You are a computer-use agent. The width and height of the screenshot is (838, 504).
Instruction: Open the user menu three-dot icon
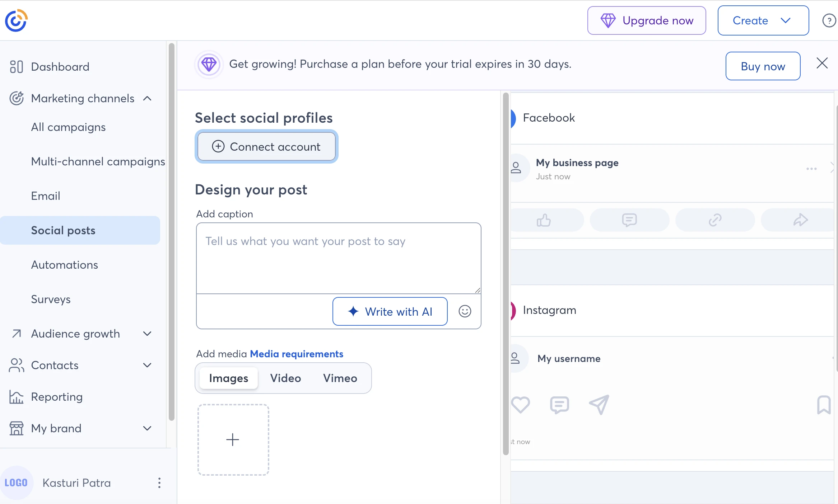click(159, 483)
